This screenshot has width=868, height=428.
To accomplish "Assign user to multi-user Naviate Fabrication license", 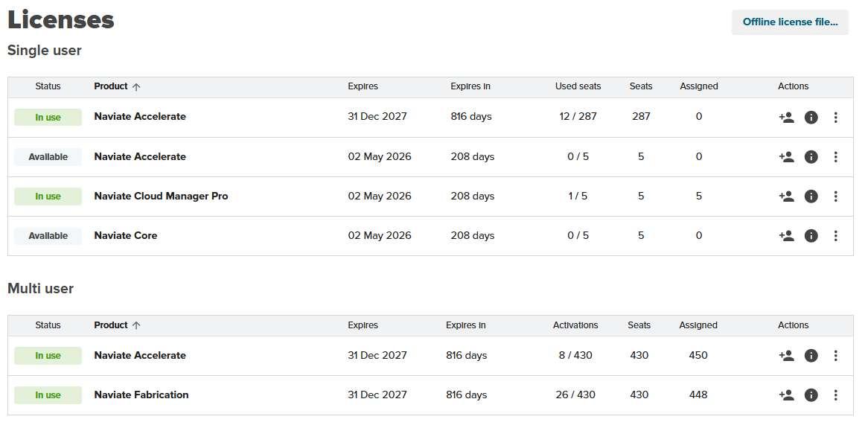I will coord(786,395).
